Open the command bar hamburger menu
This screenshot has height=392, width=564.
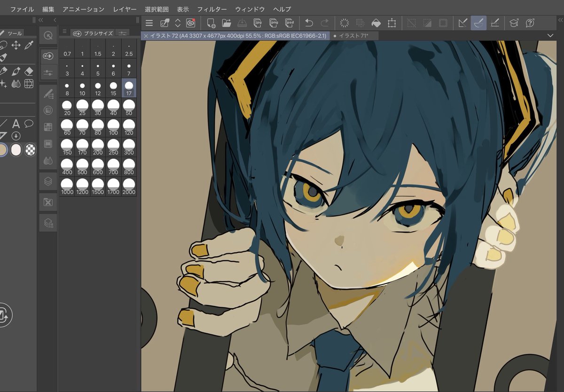[149, 23]
